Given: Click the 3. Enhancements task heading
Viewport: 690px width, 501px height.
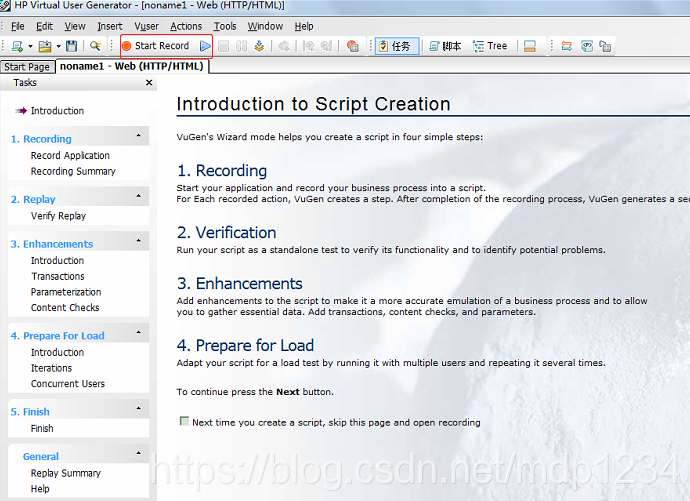Looking at the screenshot, I should click(52, 244).
